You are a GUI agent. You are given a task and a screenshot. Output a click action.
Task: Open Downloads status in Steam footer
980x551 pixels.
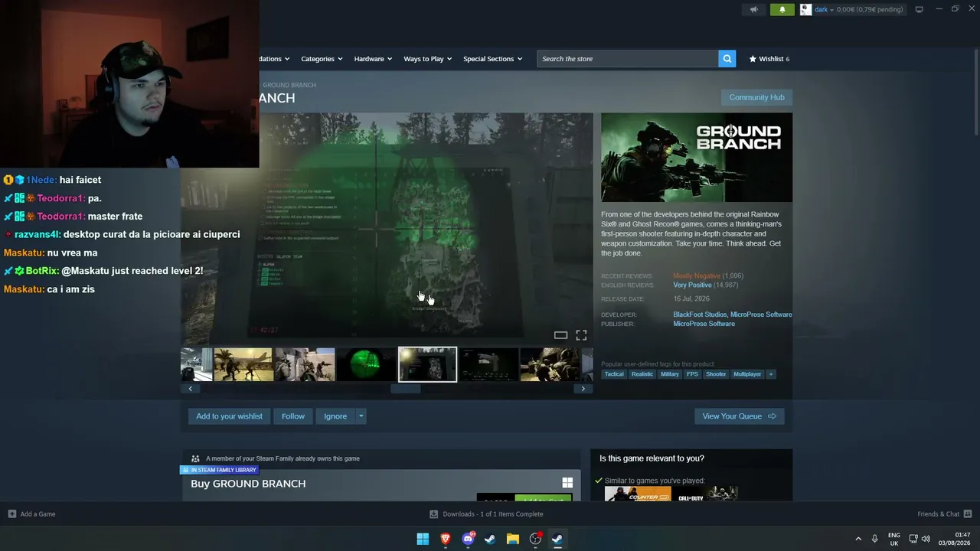[x=486, y=514]
